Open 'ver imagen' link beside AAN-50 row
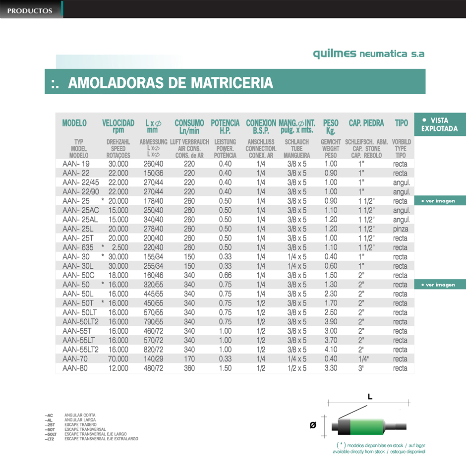This screenshot has height=476, width=466. pos(438,285)
